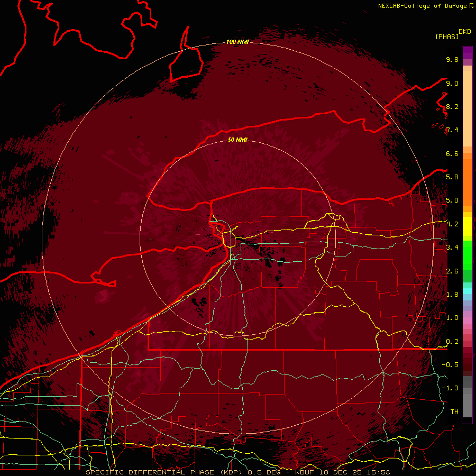This screenshot has width=476, height=476.
Task: Click the 0.2 scale value
Action: pyautogui.click(x=452, y=342)
